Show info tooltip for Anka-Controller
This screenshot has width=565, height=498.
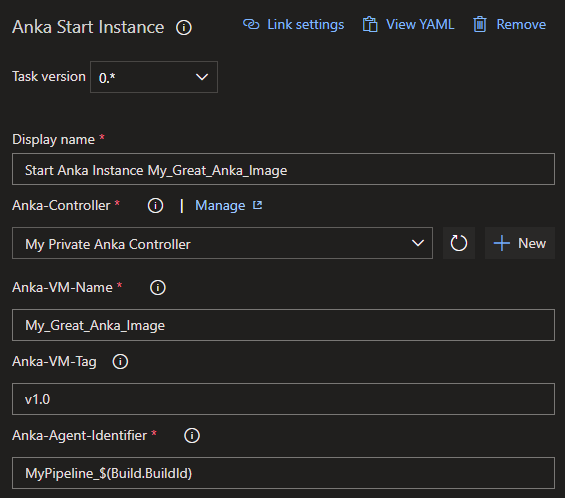coord(155,206)
